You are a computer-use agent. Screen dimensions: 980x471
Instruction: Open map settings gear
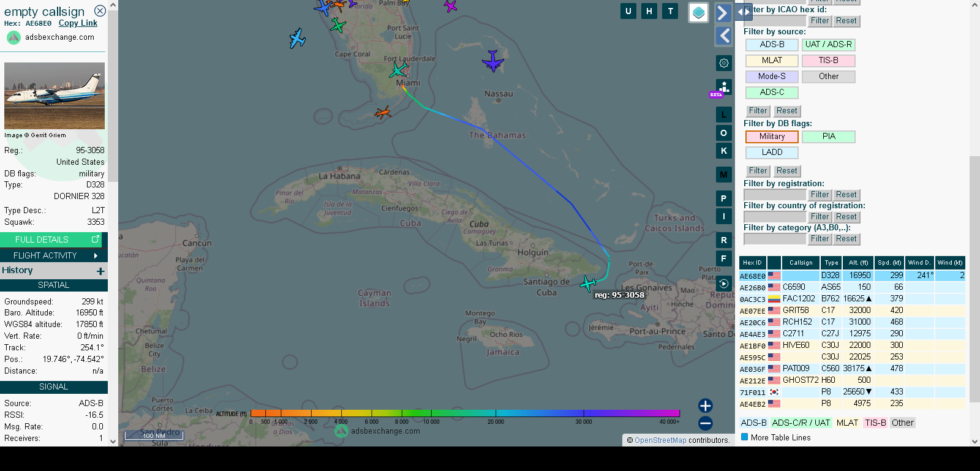(x=724, y=63)
